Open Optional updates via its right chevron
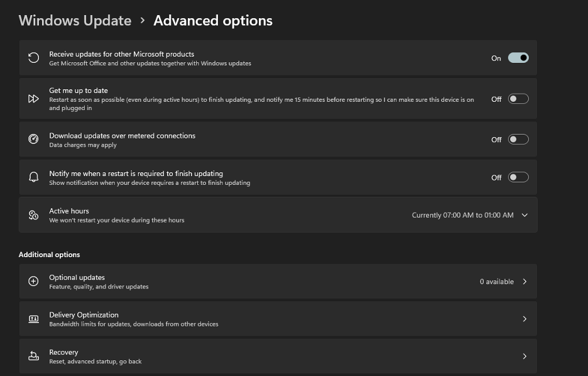 (525, 282)
